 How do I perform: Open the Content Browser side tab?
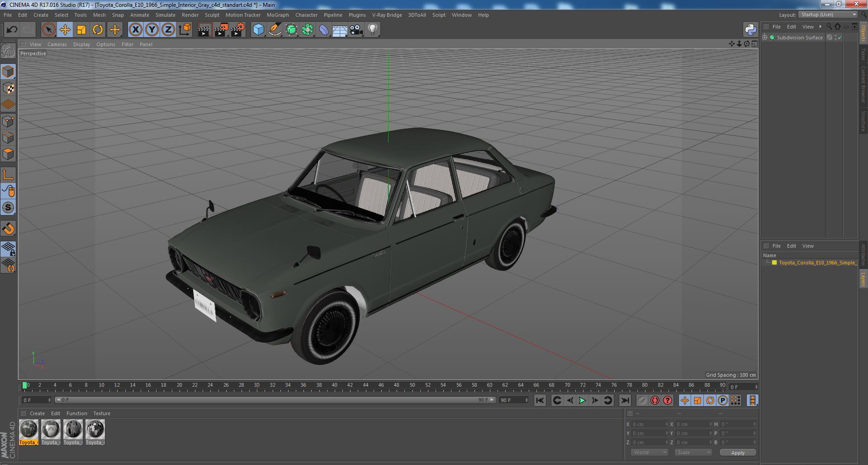(x=863, y=84)
